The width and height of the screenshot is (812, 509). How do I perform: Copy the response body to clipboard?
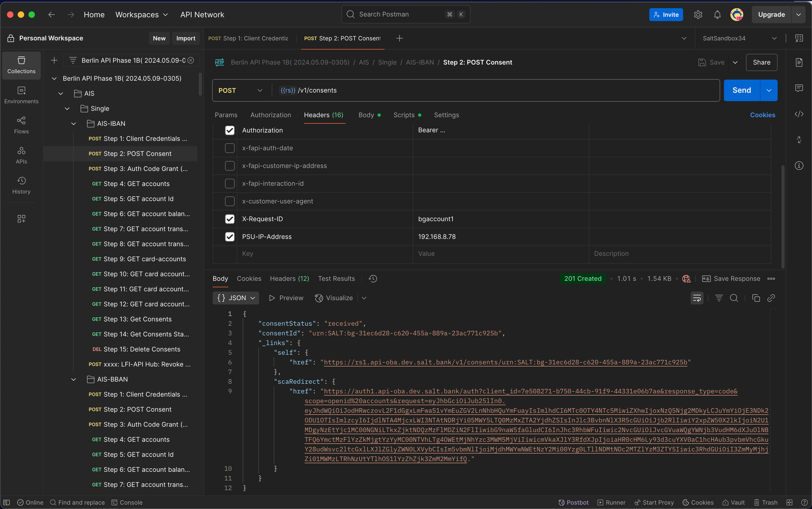tap(756, 298)
